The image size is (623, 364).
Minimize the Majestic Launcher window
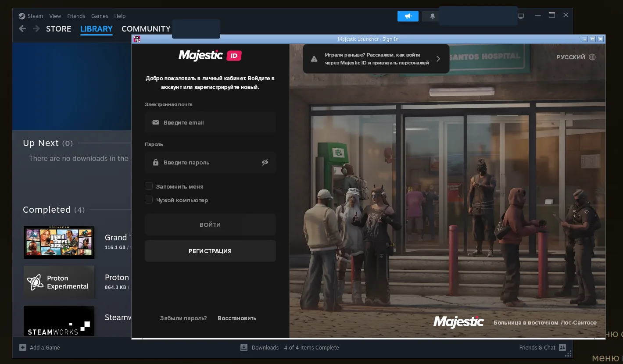[x=584, y=39]
